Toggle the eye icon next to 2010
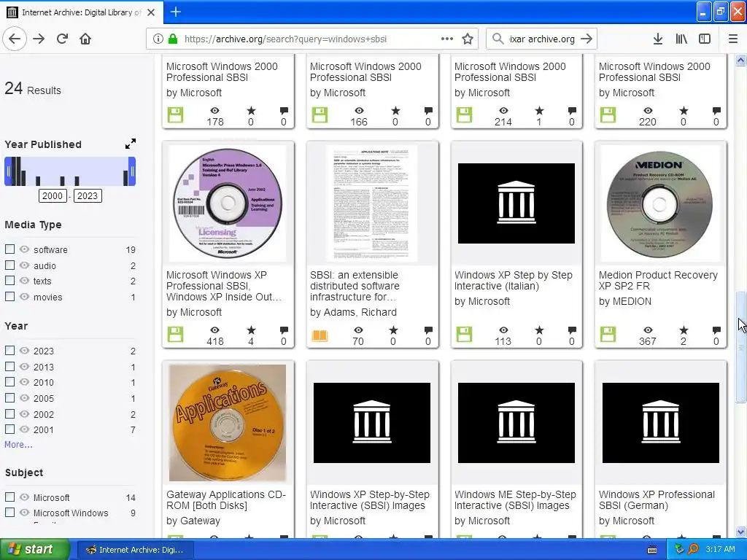This screenshot has height=560, width=747. pos(24,382)
